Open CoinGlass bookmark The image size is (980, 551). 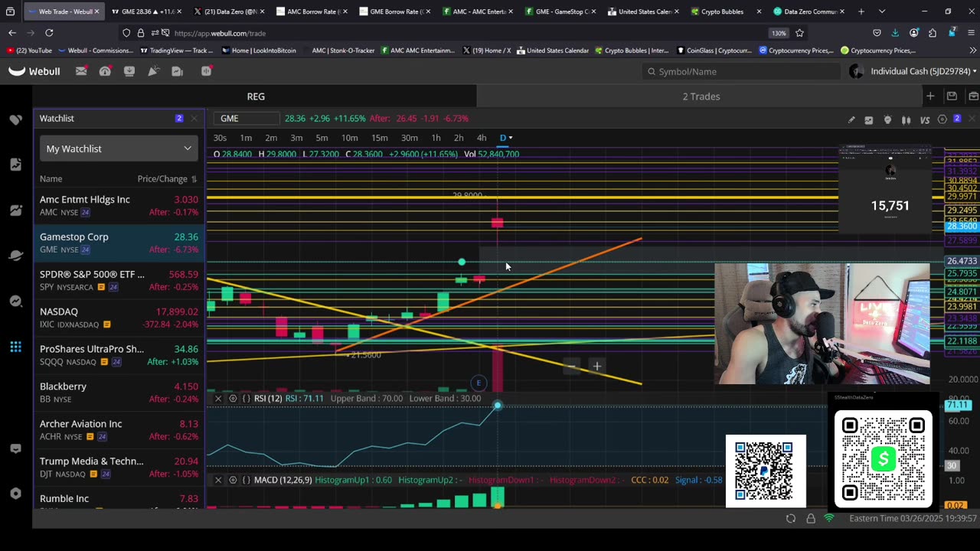tap(714, 51)
